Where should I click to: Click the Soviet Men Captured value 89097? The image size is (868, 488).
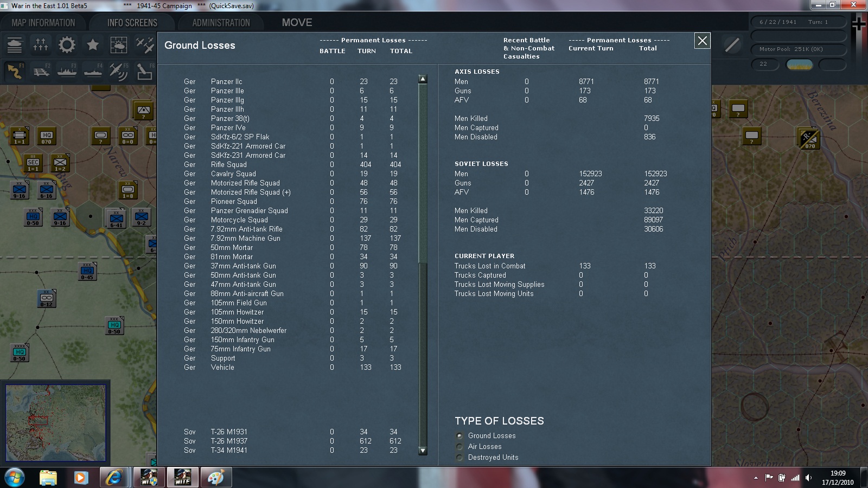pos(654,220)
